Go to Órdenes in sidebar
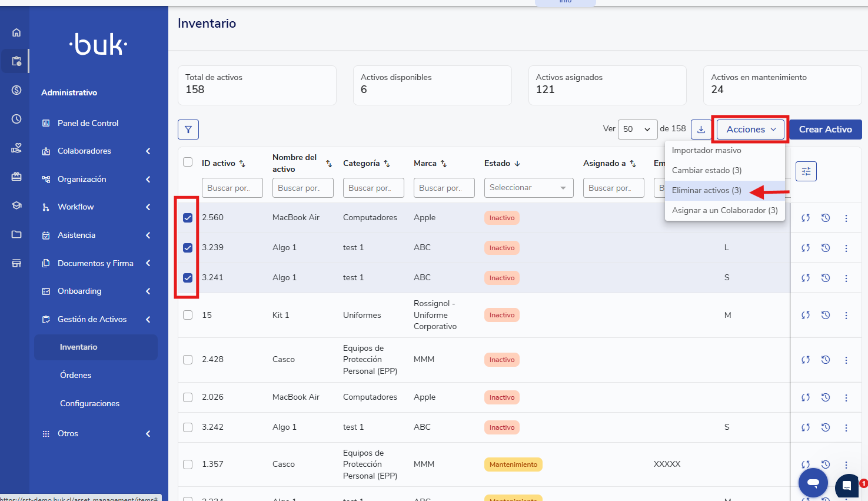Image resolution: width=868 pixels, height=501 pixels. 76,375
